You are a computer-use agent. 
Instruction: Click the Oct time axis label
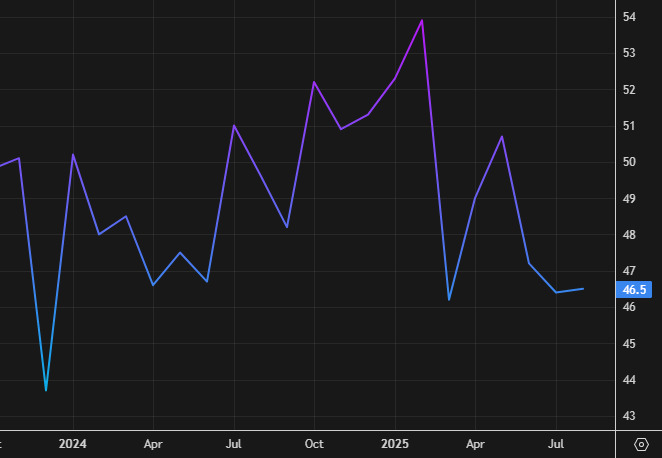coord(314,444)
